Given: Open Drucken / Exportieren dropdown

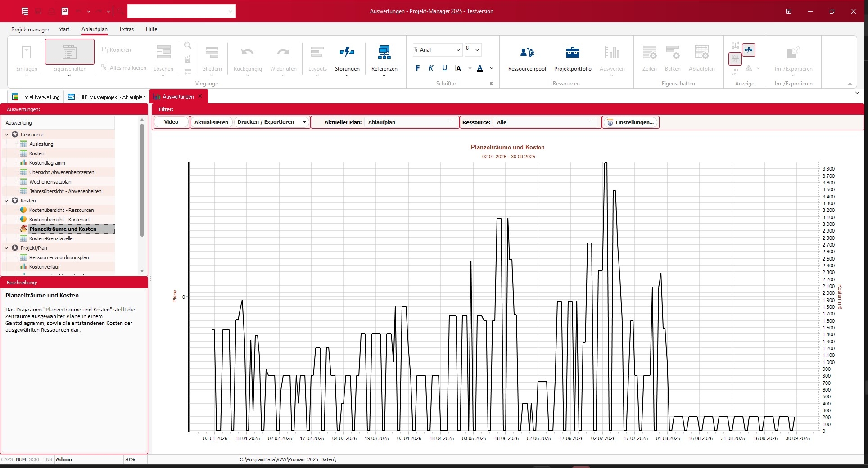Looking at the screenshot, I should click(x=304, y=122).
